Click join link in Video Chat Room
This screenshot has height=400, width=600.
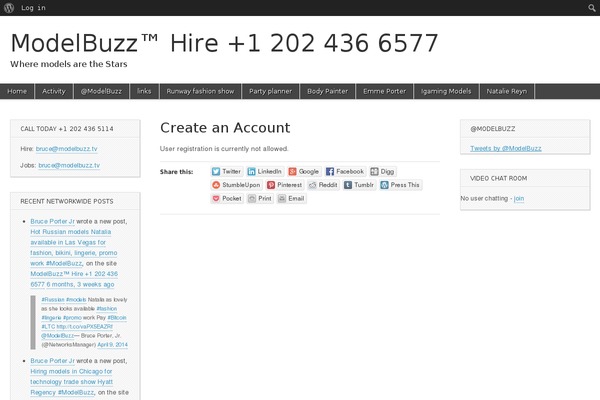(518, 198)
